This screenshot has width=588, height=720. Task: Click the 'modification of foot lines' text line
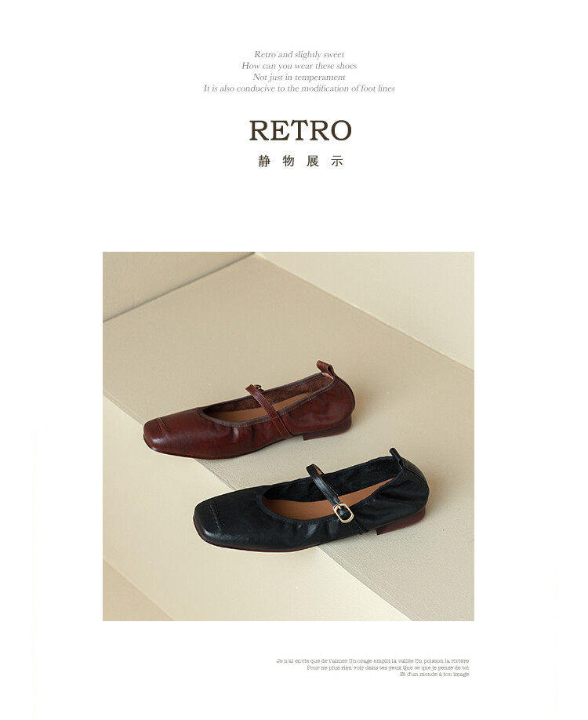[x=299, y=88]
